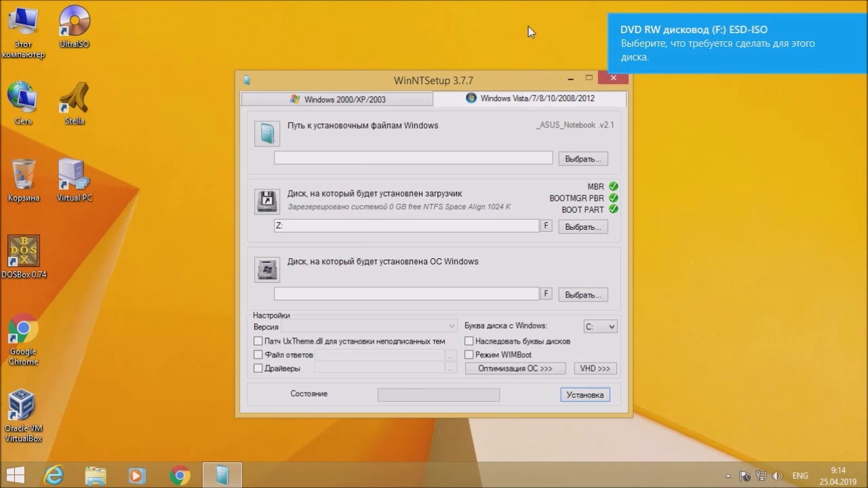Click the MBR green status indicator
This screenshot has height=488, width=868.
[x=613, y=186]
